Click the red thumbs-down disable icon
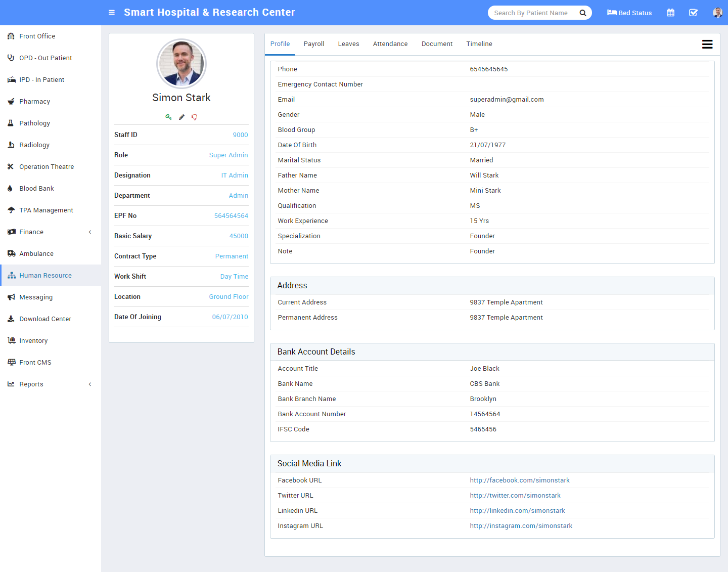 (194, 117)
